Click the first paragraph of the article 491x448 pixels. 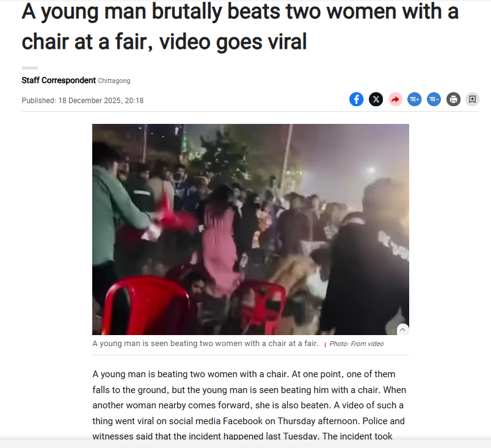249,405
